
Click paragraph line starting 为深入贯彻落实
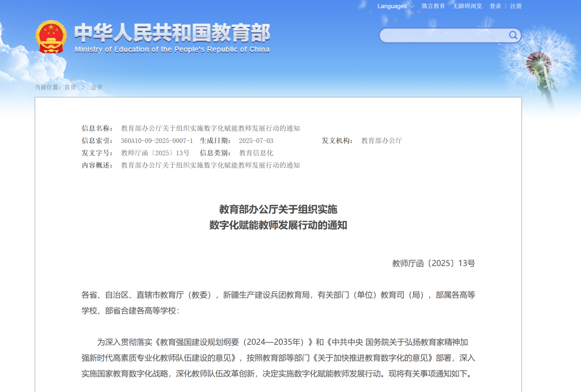click(283, 342)
